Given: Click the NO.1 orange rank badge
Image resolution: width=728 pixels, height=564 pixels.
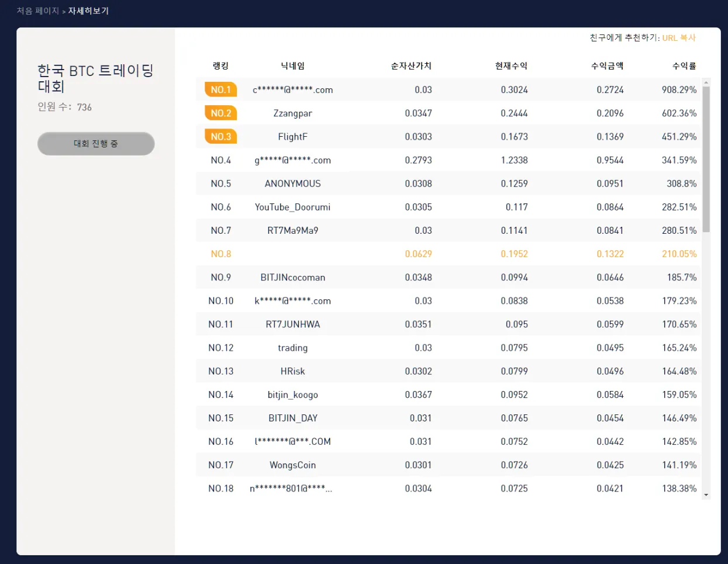Looking at the screenshot, I should tap(220, 89).
